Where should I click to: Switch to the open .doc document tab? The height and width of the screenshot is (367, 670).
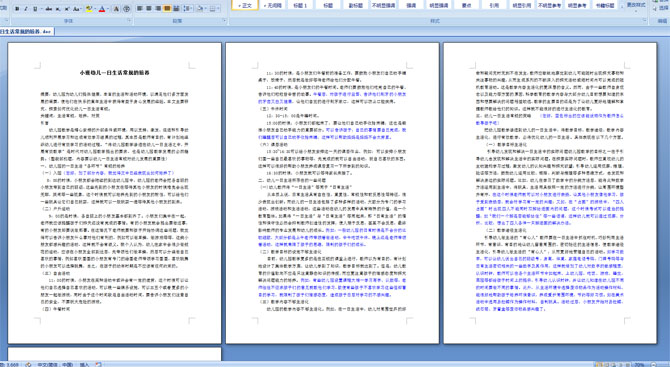coord(27,31)
